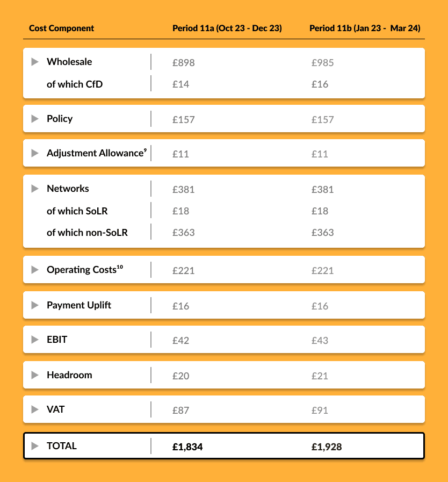This screenshot has width=448, height=482.
Task: Open footnote 9 on Adjustment Allowance
Action: point(145,150)
